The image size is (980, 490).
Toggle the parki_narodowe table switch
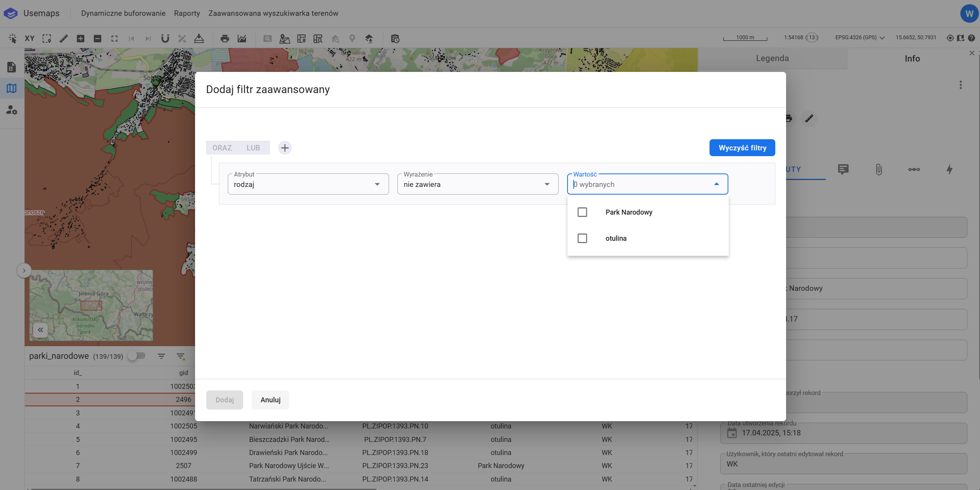point(137,356)
